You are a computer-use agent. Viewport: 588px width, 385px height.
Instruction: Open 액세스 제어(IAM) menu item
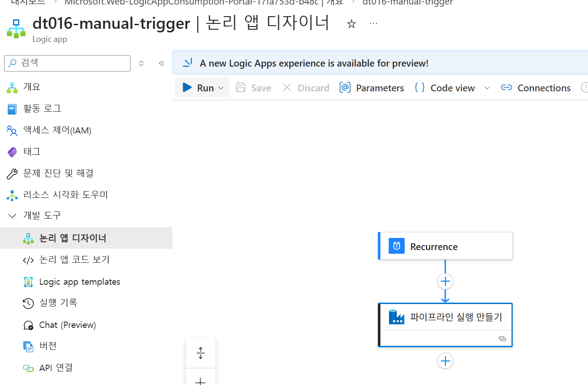click(x=58, y=130)
